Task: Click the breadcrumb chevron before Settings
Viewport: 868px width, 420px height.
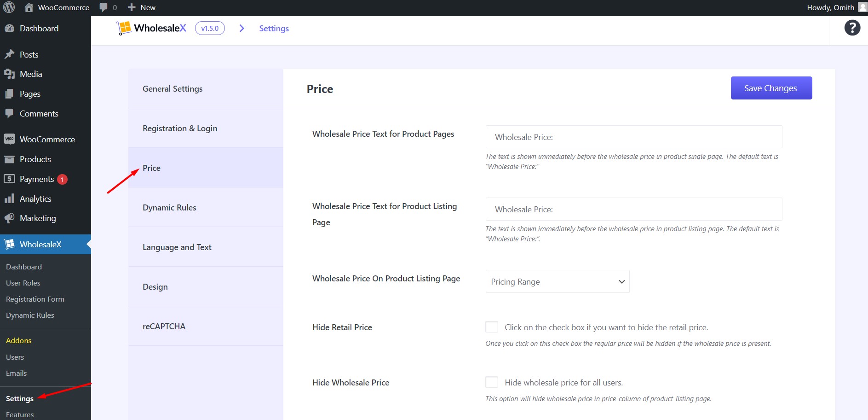Action: click(x=242, y=28)
